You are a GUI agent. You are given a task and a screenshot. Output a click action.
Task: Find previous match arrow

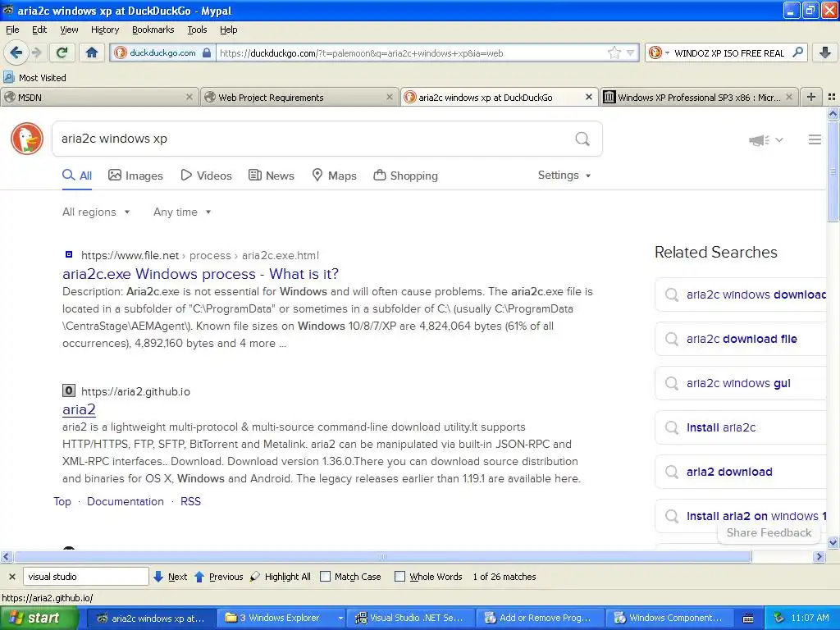pos(199,577)
